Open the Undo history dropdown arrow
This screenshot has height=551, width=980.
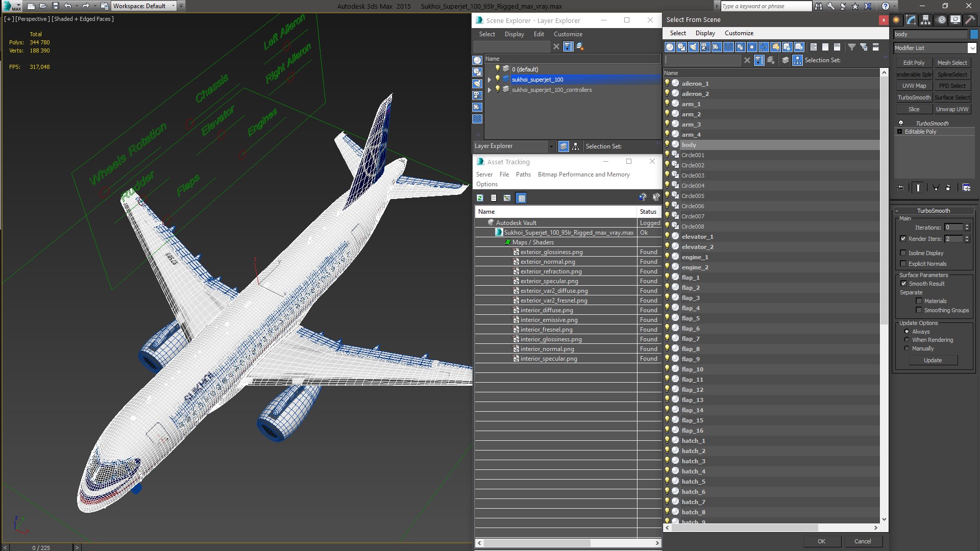[x=76, y=6]
